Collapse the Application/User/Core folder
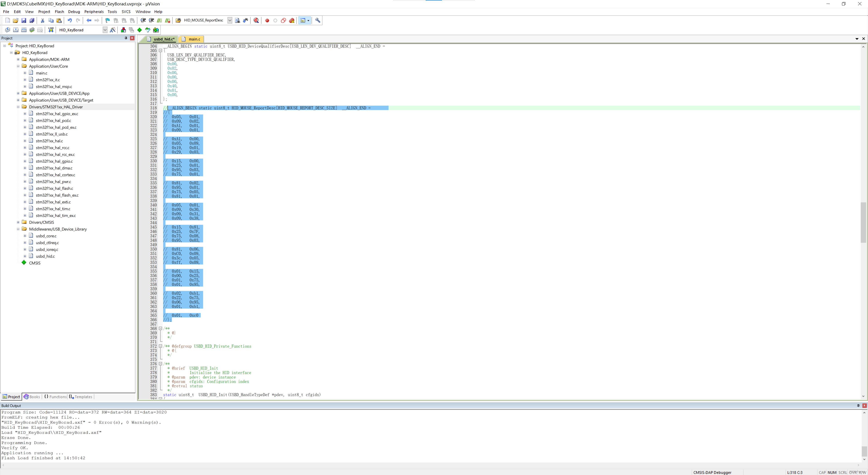868x475 pixels. click(18, 66)
